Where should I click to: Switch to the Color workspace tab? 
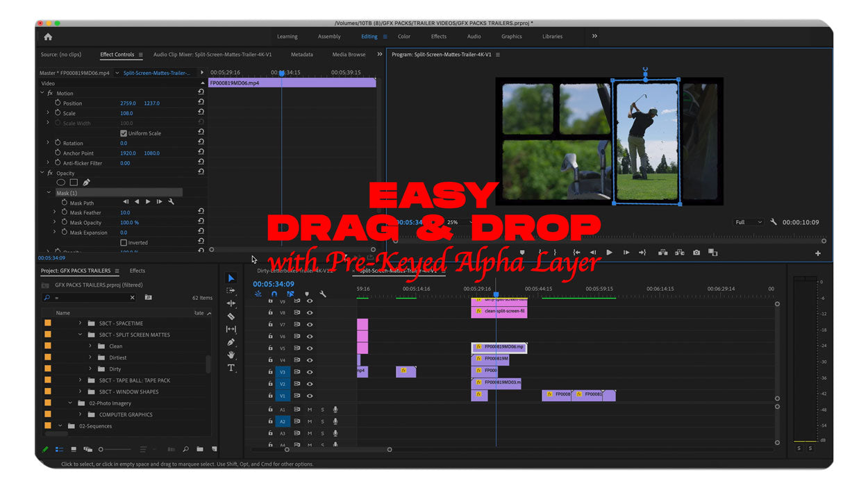[403, 37]
